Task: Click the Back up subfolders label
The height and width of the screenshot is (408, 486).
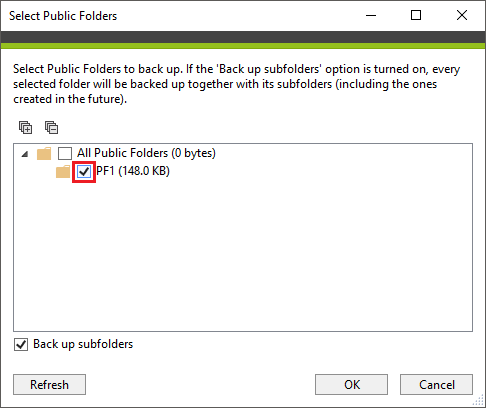Action: click(x=83, y=344)
